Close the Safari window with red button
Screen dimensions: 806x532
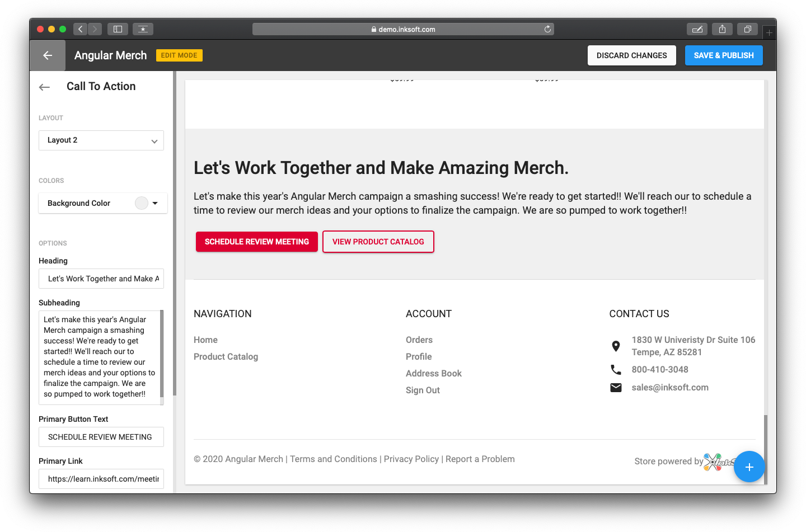40,29
